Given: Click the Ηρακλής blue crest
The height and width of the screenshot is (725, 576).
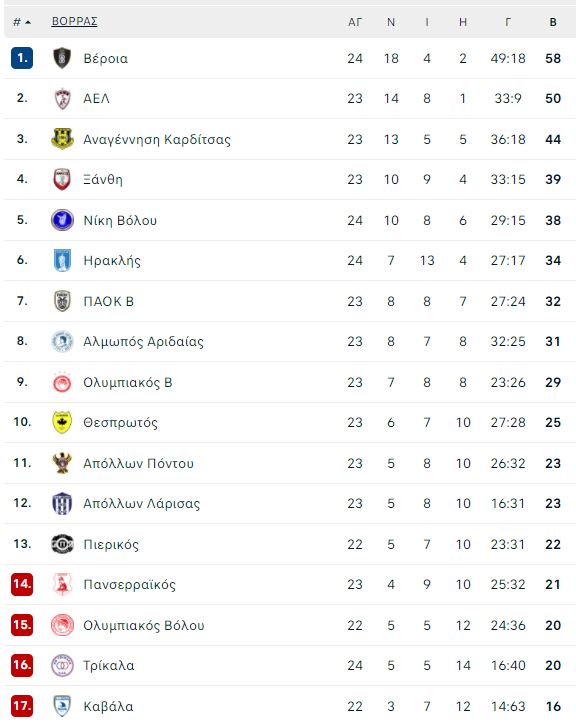Looking at the screenshot, I should 62,260.
